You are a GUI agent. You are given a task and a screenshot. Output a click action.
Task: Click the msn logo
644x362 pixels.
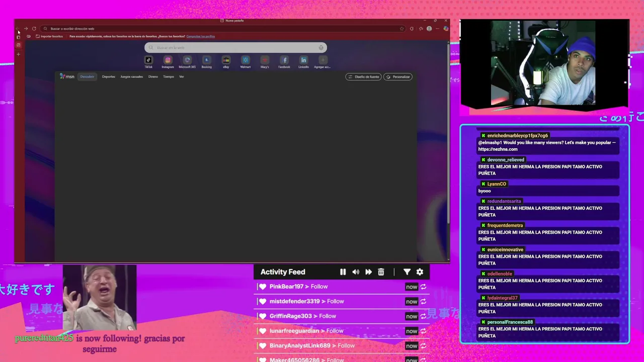point(67,76)
